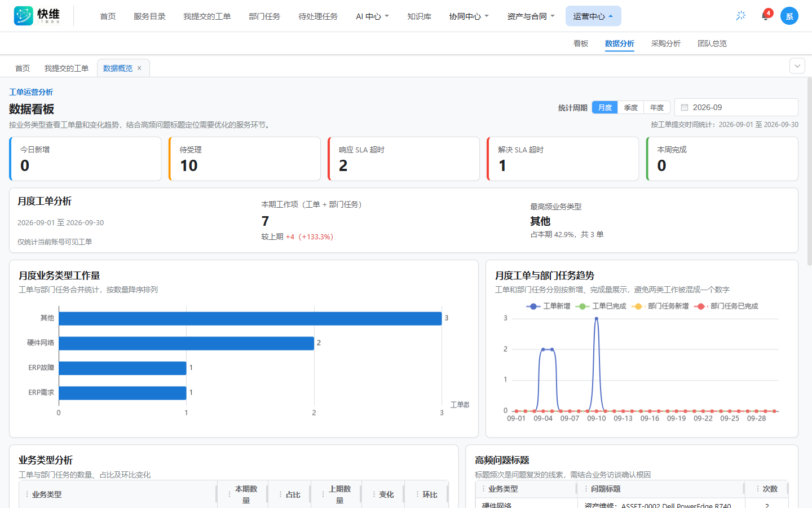Select 年度 statistics period
This screenshot has height=508, width=812.
[x=657, y=107]
